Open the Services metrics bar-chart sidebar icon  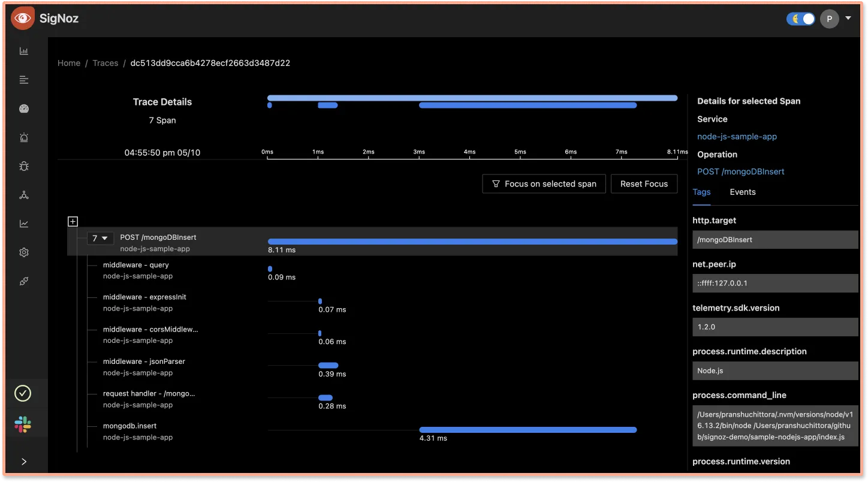coord(24,51)
